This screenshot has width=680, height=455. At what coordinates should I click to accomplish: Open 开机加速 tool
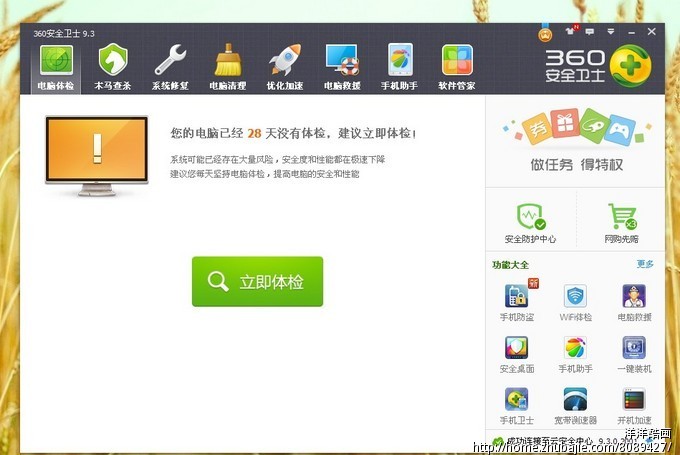pos(634,406)
